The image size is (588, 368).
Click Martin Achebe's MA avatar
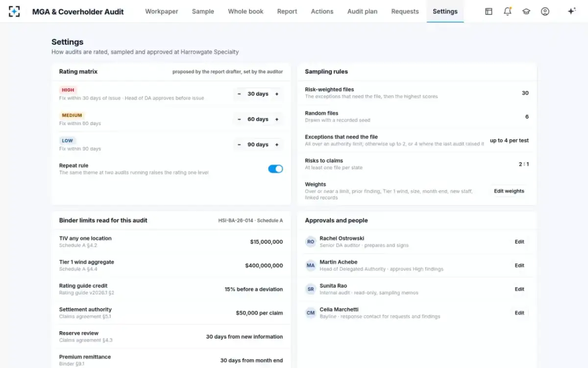[311, 265]
